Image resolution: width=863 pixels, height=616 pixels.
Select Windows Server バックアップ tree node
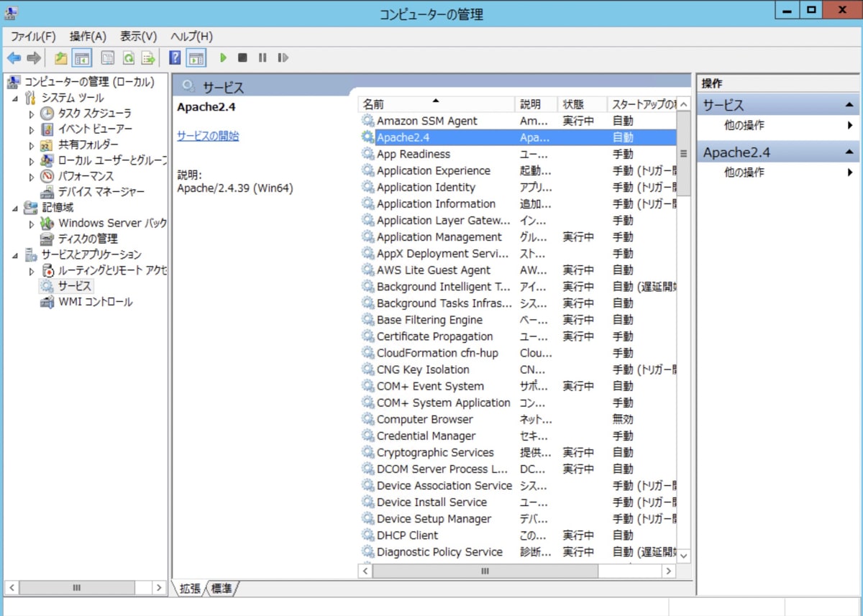pyautogui.click(x=112, y=224)
